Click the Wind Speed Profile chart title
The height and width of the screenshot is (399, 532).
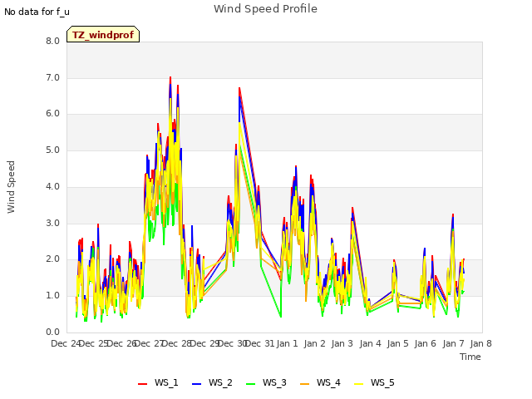(265, 9)
